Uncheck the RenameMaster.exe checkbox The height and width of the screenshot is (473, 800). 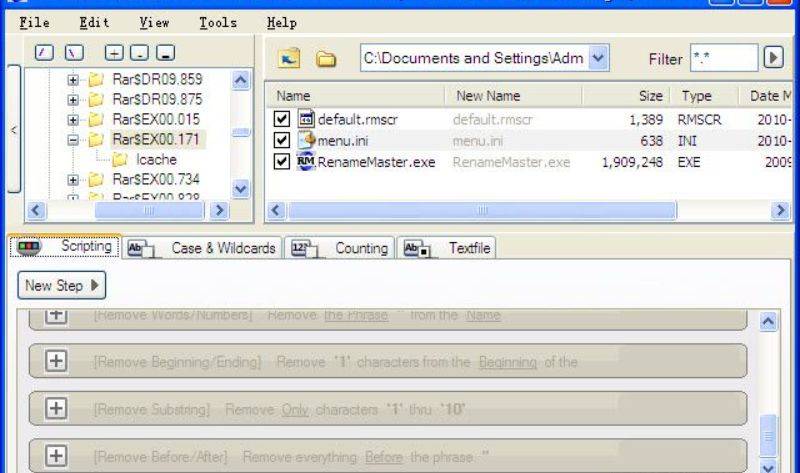tap(282, 162)
